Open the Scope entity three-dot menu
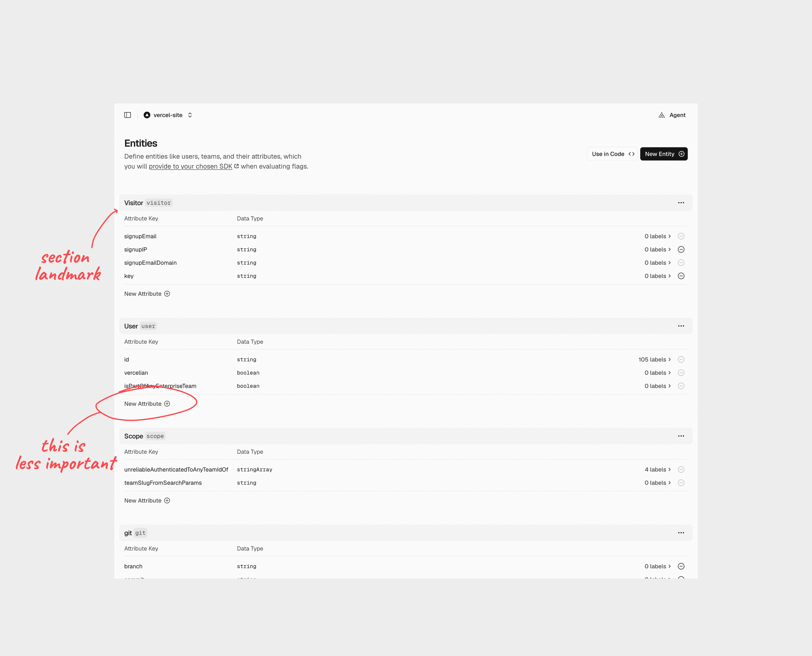Screen dimensions: 812x656 pyautogui.click(x=681, y=436)
